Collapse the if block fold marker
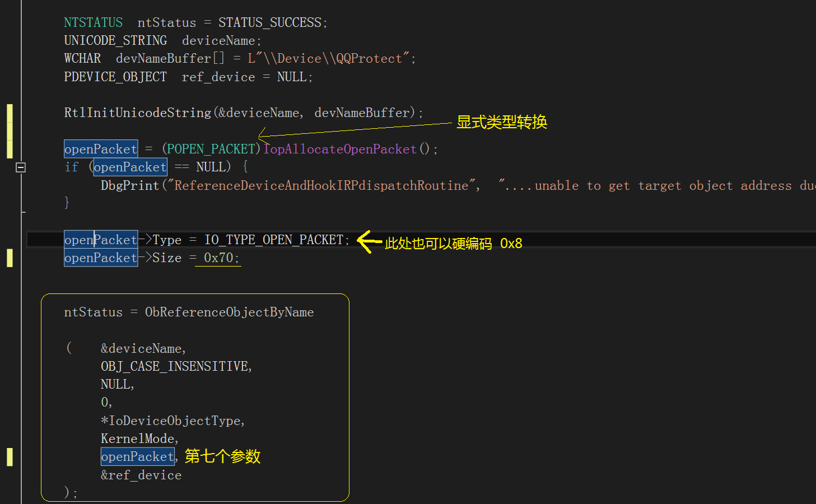This screenshot has width=816, height=504. click(21, 167)
